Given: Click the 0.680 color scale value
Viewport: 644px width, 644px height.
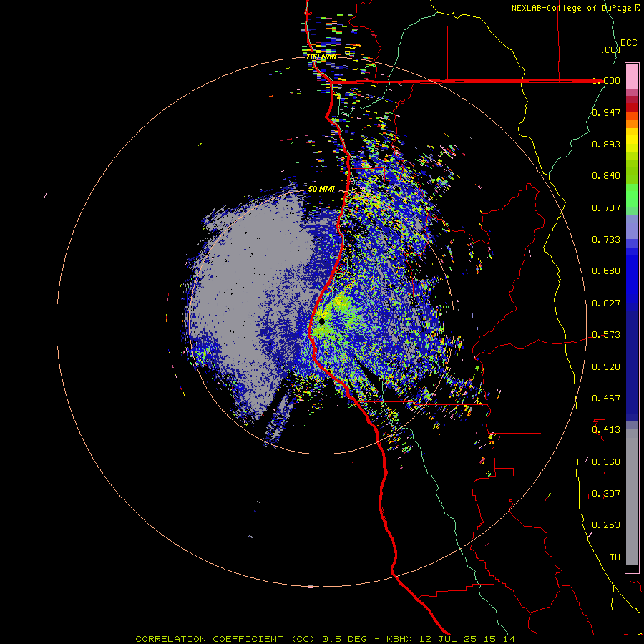Looking at the screenshot, I should pyautogui.click(x=606, y=271).
